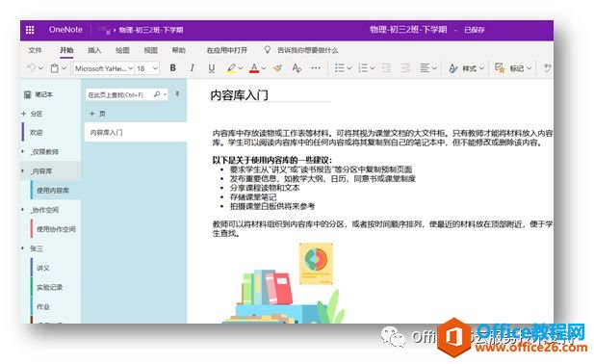Viewport: 594px width, 364px height.
Task: Click the Format Painter icon
Action: pos(277,68)
